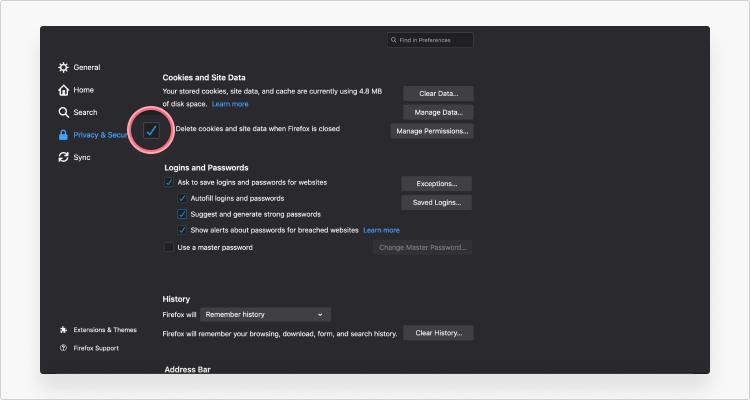Screen dimensions: 750x400
Task: Click the Privacy & Security lock icon
Action: coord(63,135)
